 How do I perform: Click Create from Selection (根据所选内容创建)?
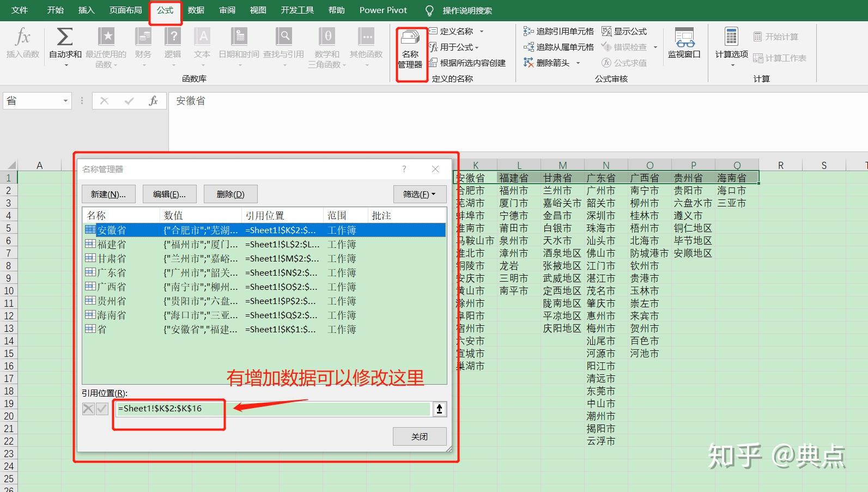(x=468, y=63)
